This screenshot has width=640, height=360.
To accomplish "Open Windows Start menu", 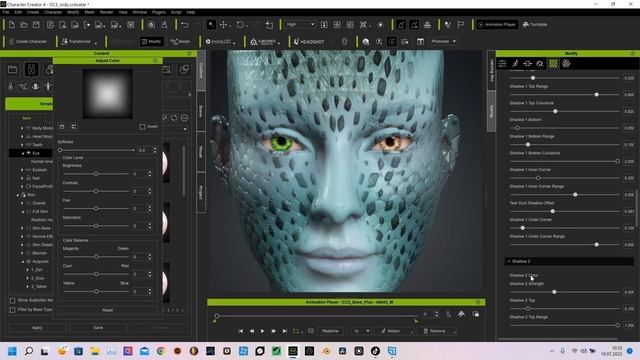I will click(x=12, y=351).
